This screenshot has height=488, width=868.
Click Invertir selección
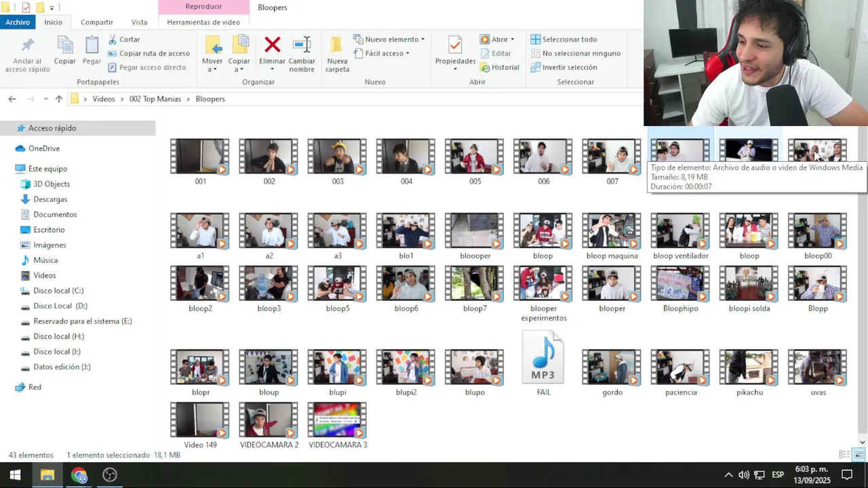[x=564, y=67]
